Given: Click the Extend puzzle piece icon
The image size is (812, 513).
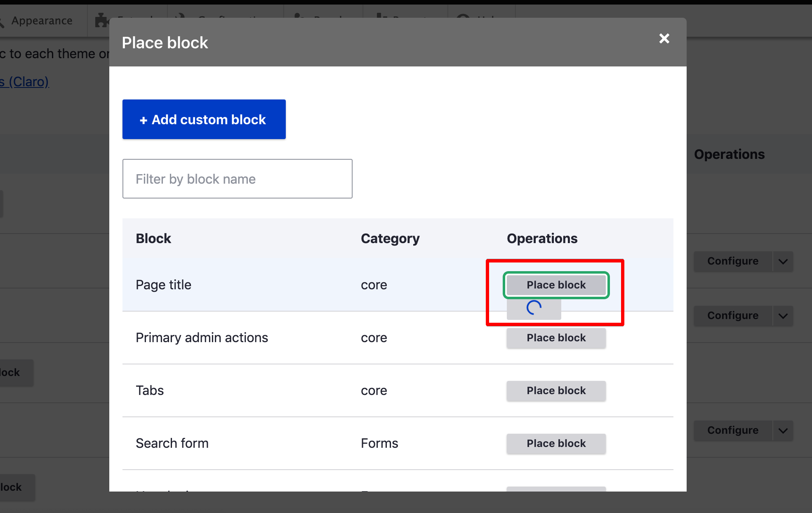Looking at the screenshot, I should point(101,20).
